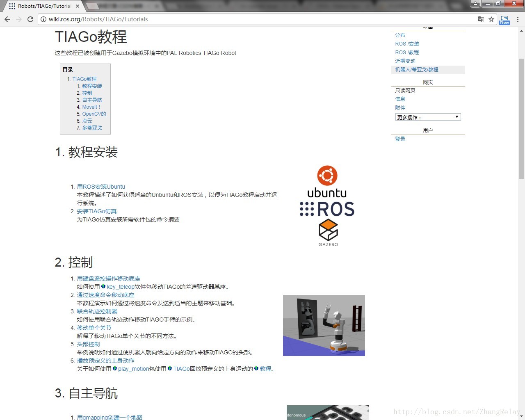Click the globe icon before play_motion
This screenshot has height=420, width=525.
[115, 368]
